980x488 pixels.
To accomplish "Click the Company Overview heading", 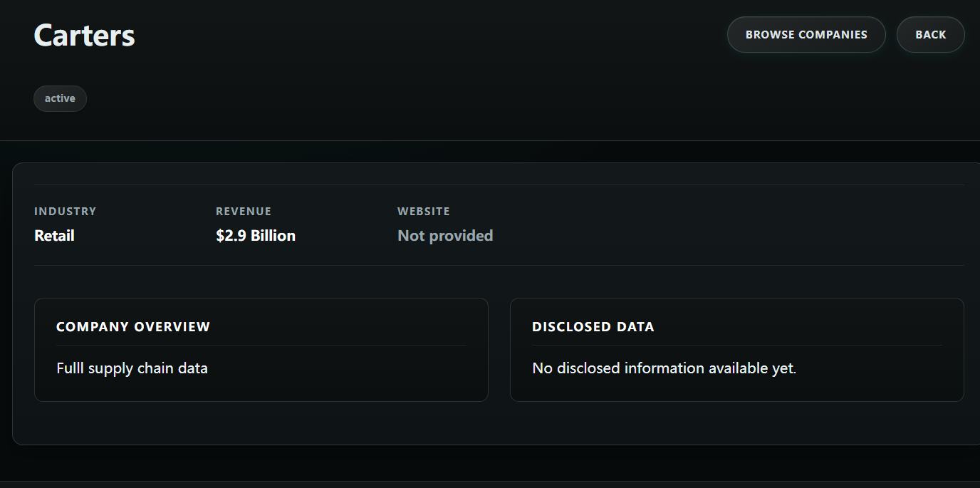I will (x=133, y=327).
